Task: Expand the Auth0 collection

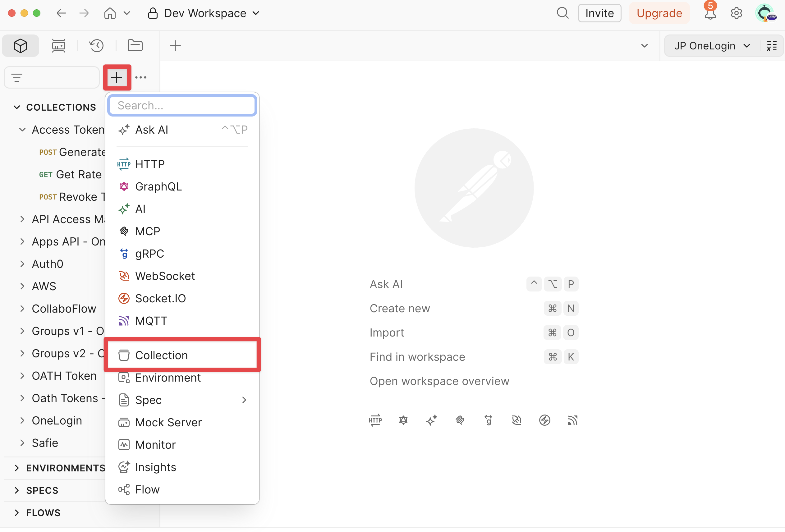Action: click(x=22, y=264)
